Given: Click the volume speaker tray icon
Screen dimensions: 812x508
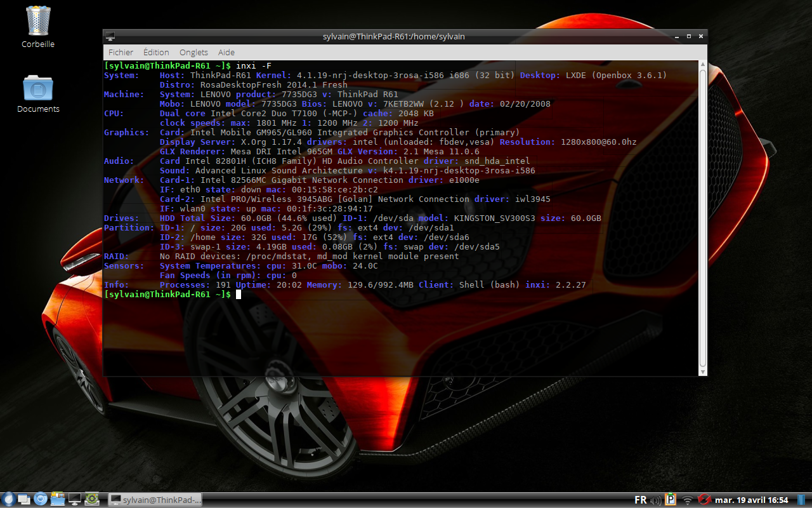Looking at the screenshot, I should tap(656, 500).
